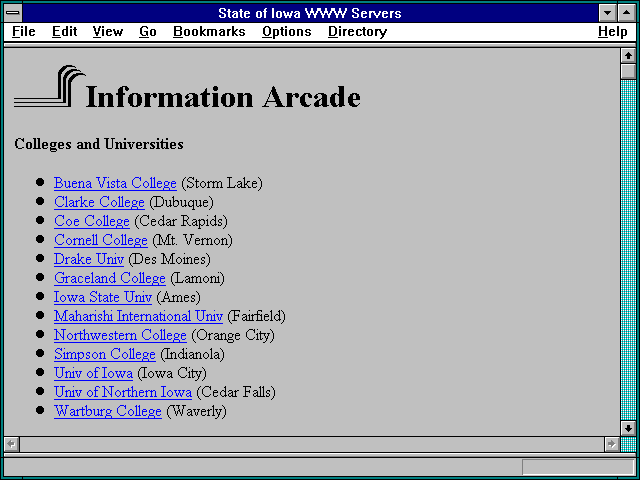Click the horizontal scrollbar left arrow
This screenshot has height=480, width=640.
tap(12, 444)
